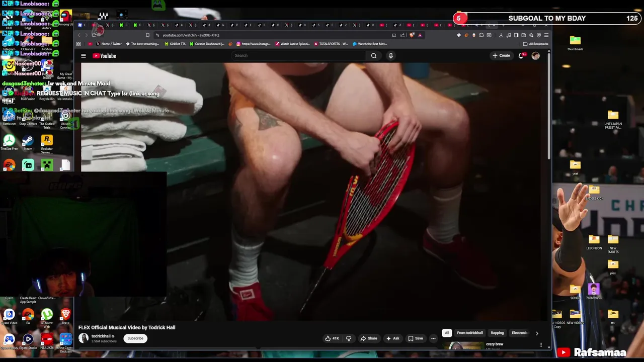The height and width of the screenshot is (362, 644).
Task: Select the Electronic chip
Action: tap(519, 333)
